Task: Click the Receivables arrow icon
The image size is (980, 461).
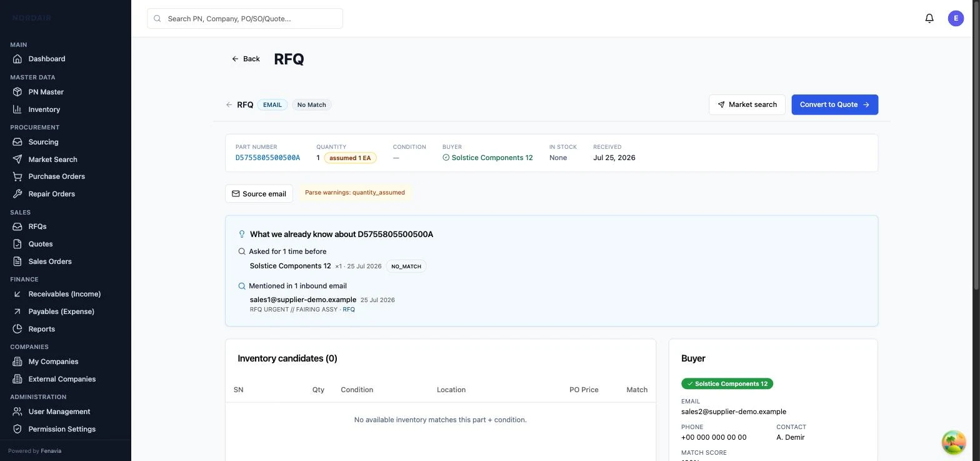Action: tap(17, 294)
